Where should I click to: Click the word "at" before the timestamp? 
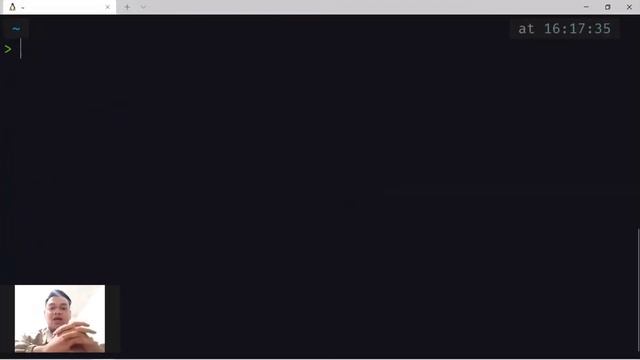(526, 29)
